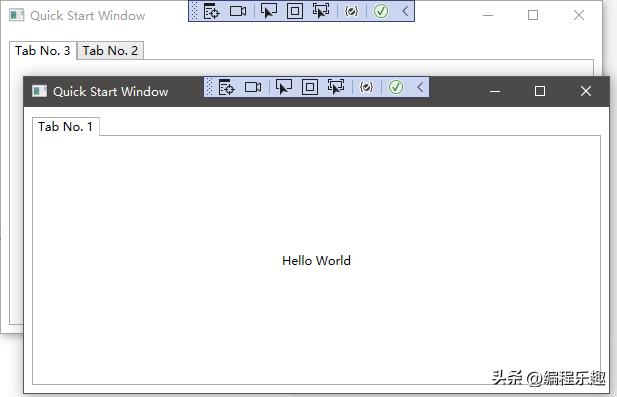Collapse front window debug toolbar chevron
This screenshot has width=617, height=397.
coord(420,87)
